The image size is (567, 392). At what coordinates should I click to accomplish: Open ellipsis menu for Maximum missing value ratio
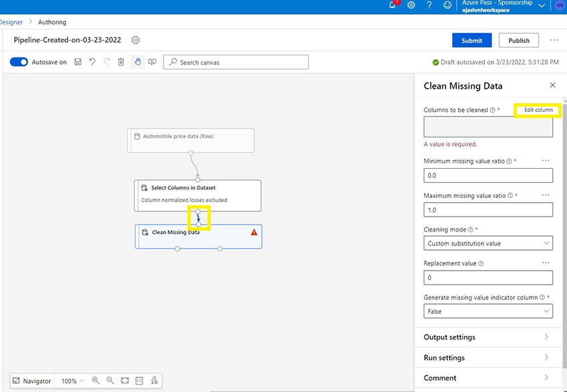click(546, 195)
